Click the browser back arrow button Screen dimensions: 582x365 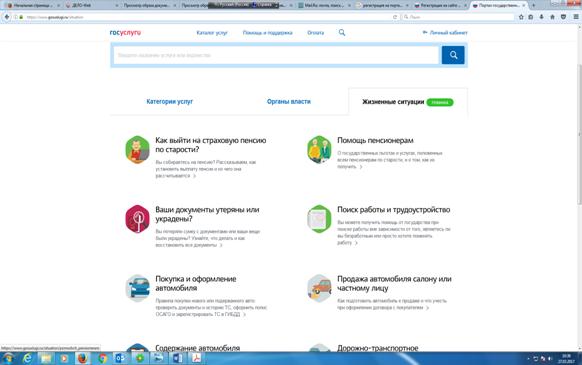point(7,17)
